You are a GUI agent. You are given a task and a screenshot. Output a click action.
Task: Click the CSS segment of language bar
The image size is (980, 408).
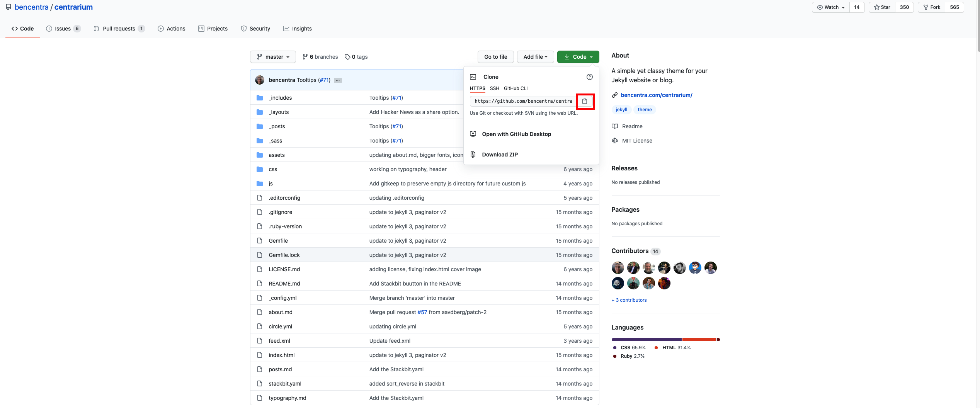[647, 340]
